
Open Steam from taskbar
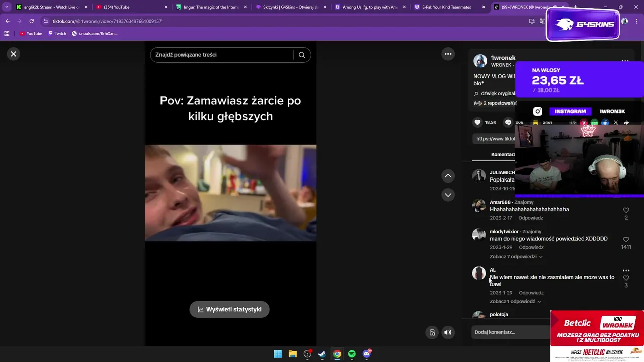pyautogui.click(x=322, y=354)
